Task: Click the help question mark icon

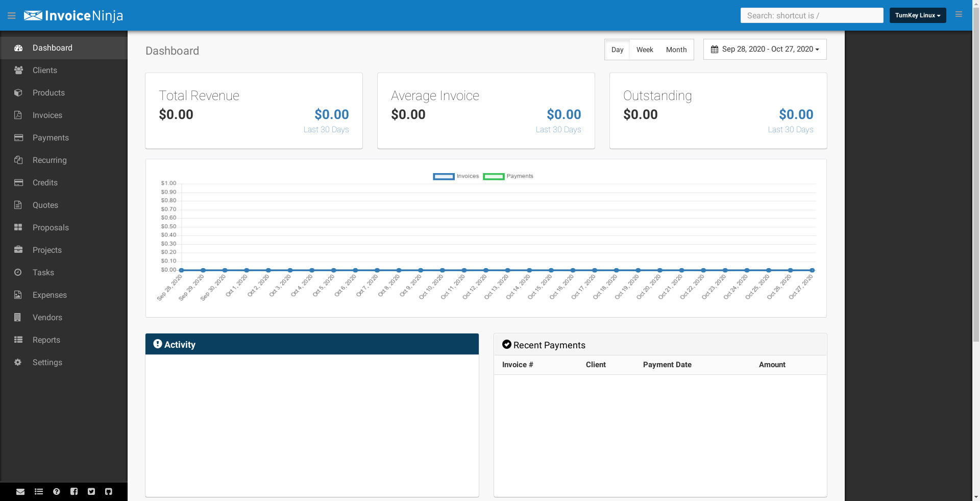Action: click(57, 492)
